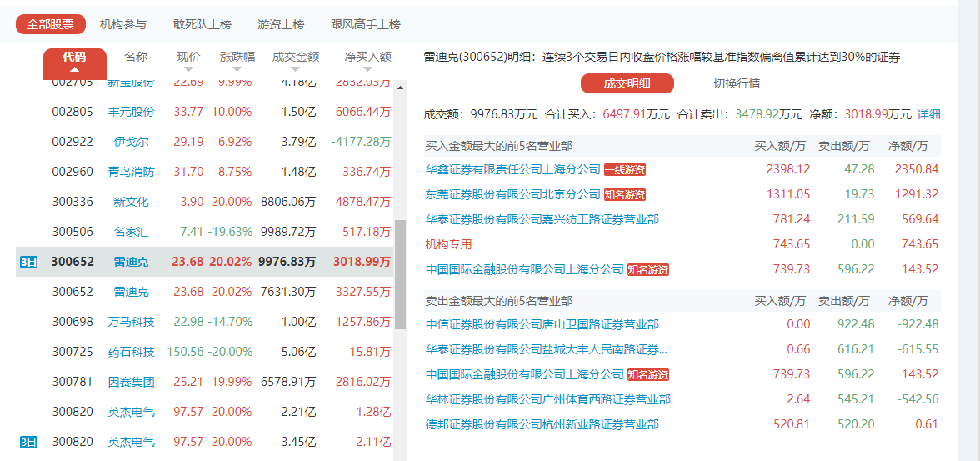Click 雷迪克 in the 7631.30万 row
The width and height of the screenshot is (980, 461).
click(x=132, y=292)
